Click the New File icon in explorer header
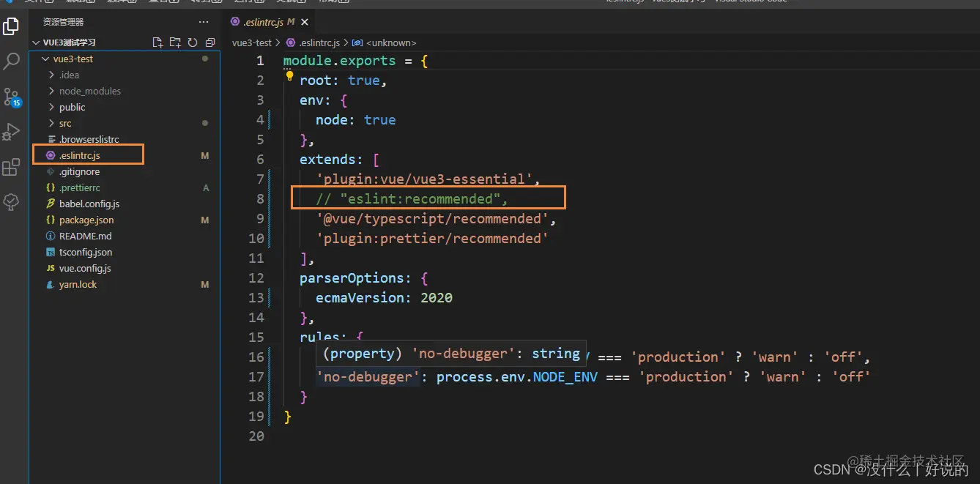This screenshot has height=484, width=980. [x=157, y=42]
